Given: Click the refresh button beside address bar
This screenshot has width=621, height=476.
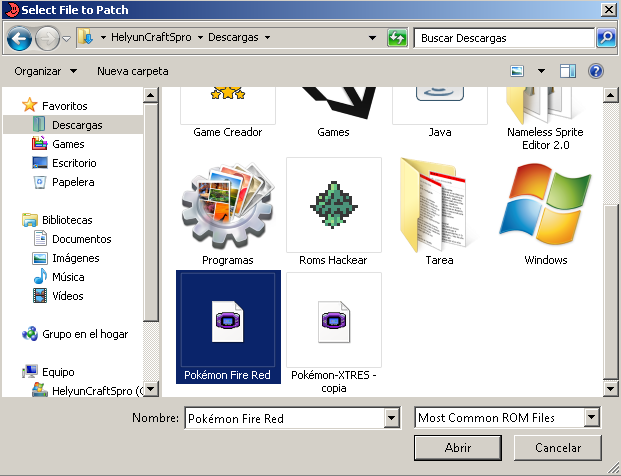Looking at the screenshot, I should click(397, 38).
